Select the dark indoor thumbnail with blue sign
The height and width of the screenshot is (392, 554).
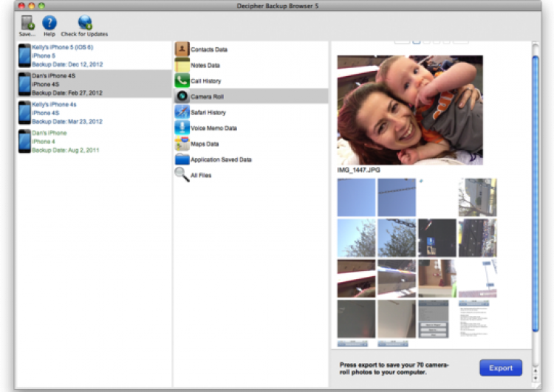(x=437, y=238)
